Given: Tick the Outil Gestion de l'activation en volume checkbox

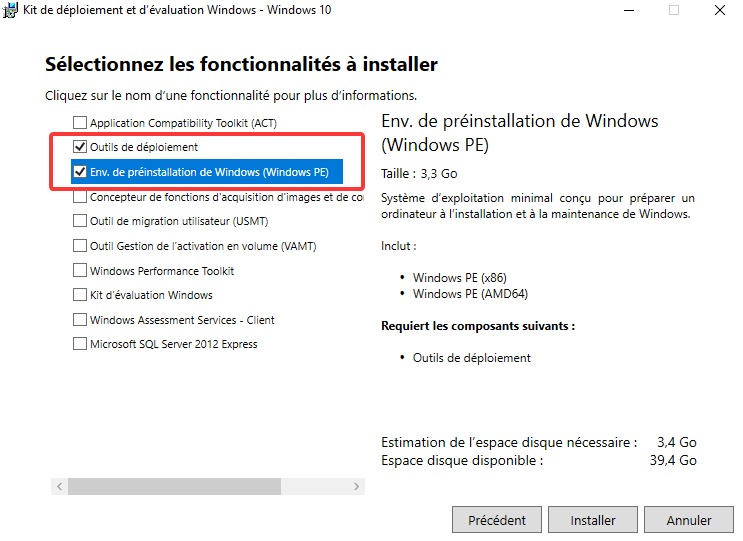Looking at the screenshot, I should coord(80,246).
